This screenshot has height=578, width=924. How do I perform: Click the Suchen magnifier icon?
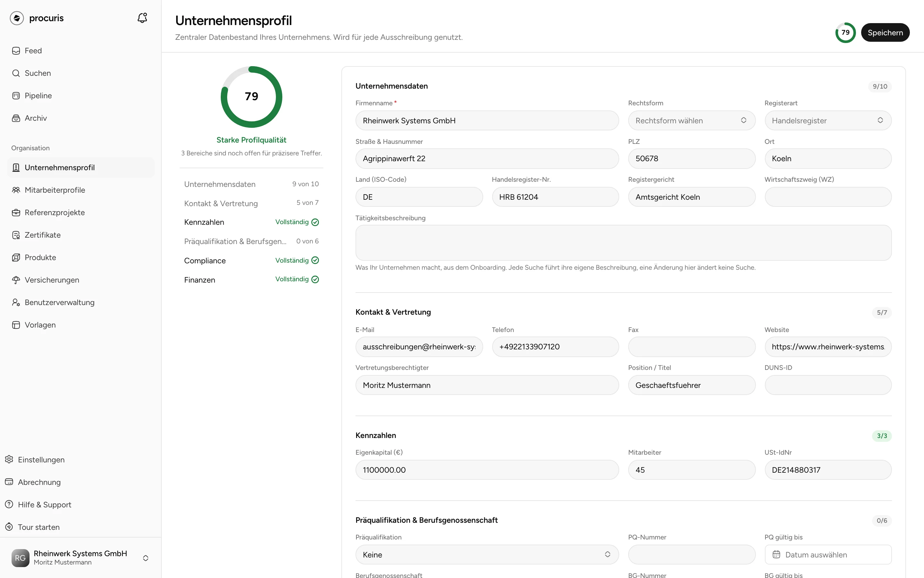[x=16, y=73]
